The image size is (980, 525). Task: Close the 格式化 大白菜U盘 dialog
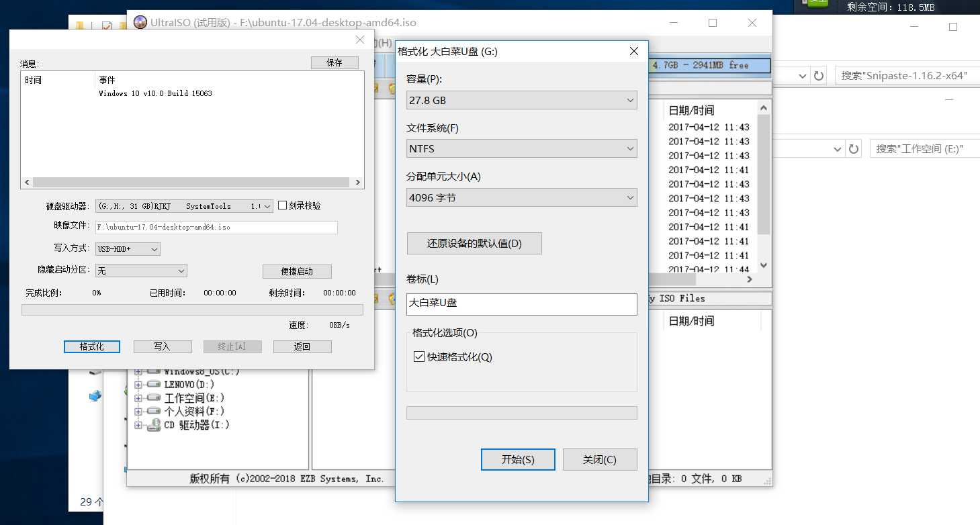pos(633,51)
